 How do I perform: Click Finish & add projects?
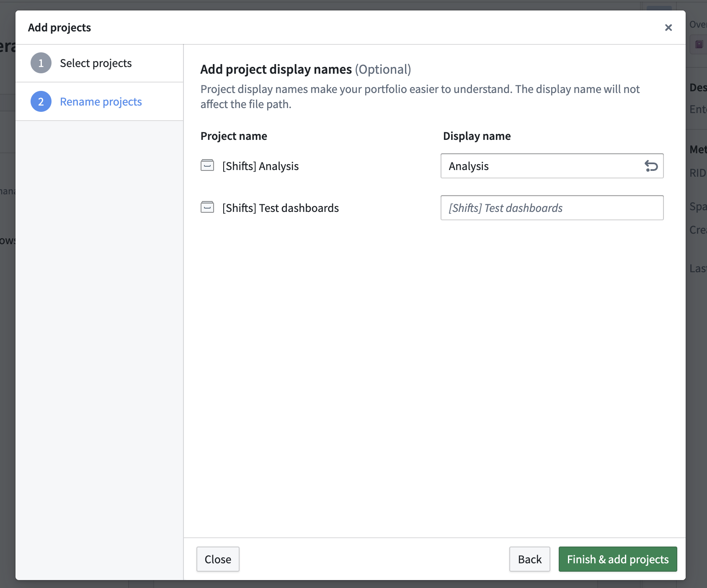point(618,559)
